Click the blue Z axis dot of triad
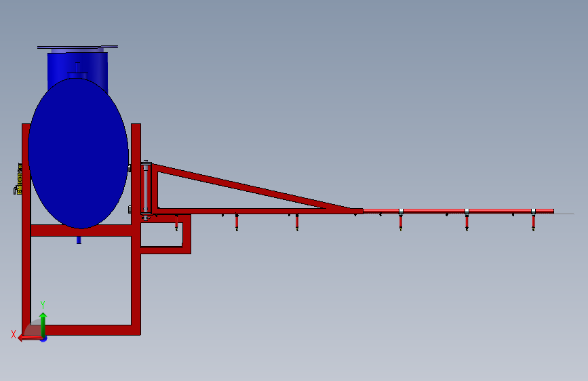 coord(44,339)
